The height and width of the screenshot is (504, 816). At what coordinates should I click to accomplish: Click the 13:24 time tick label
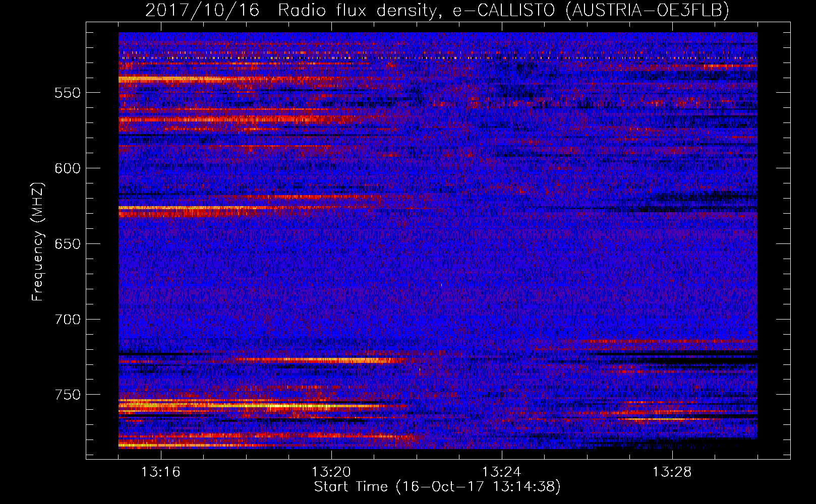502,472
